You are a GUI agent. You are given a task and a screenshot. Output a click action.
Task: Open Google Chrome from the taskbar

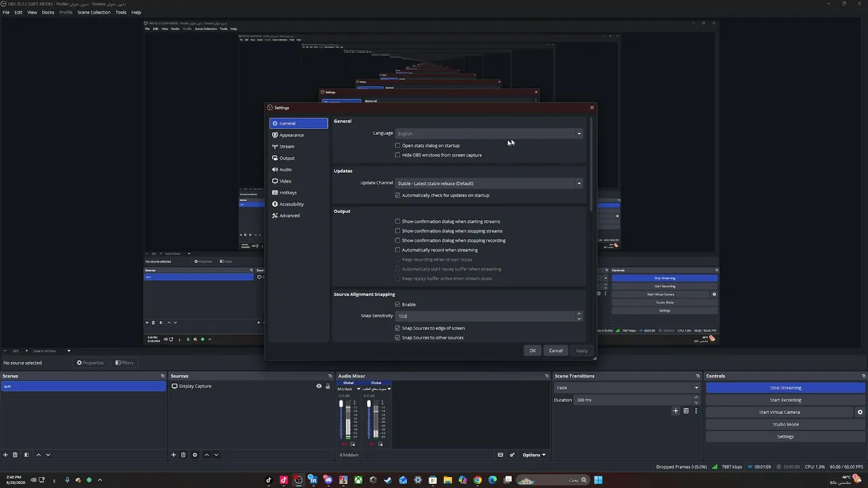tap(477, 480)
